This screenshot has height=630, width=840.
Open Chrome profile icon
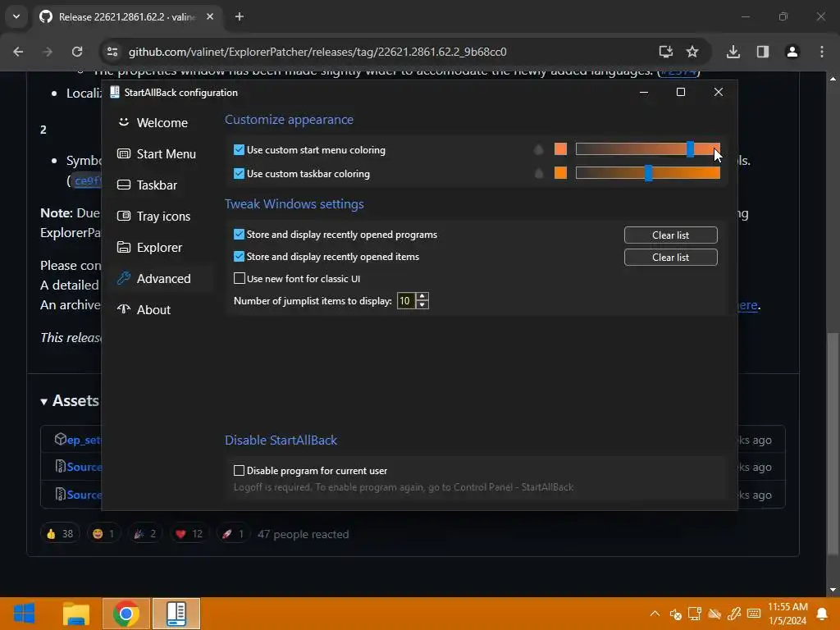(792, 52)
